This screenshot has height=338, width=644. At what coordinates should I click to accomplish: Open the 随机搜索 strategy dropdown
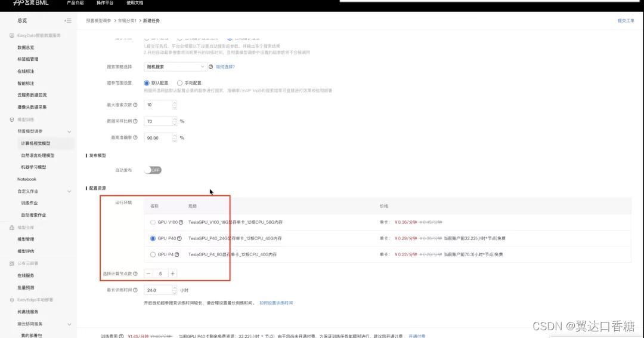point(175,67)
